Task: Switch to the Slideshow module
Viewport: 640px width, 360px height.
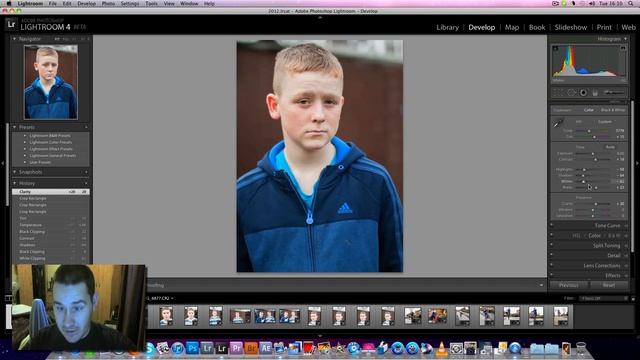Action: pos(571,27)
